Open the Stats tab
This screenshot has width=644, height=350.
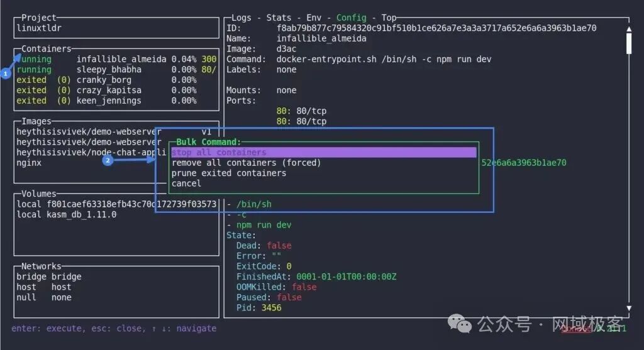[x=279, y=18]
